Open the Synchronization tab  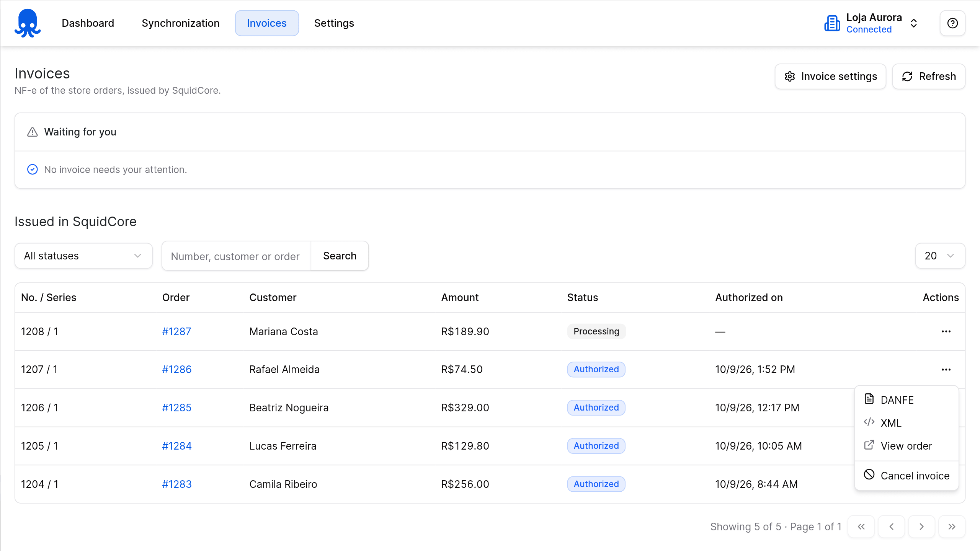pyautogui.click(x=181, y=23)
